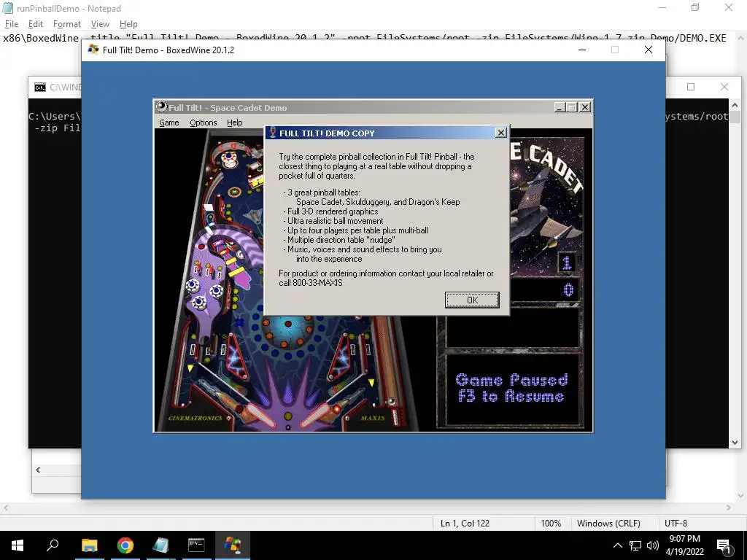Viewport: 747px width, 560px height.
Task: Close the FULL TILT! DEMO COPY dialog
Action: (x=500, y=133)
